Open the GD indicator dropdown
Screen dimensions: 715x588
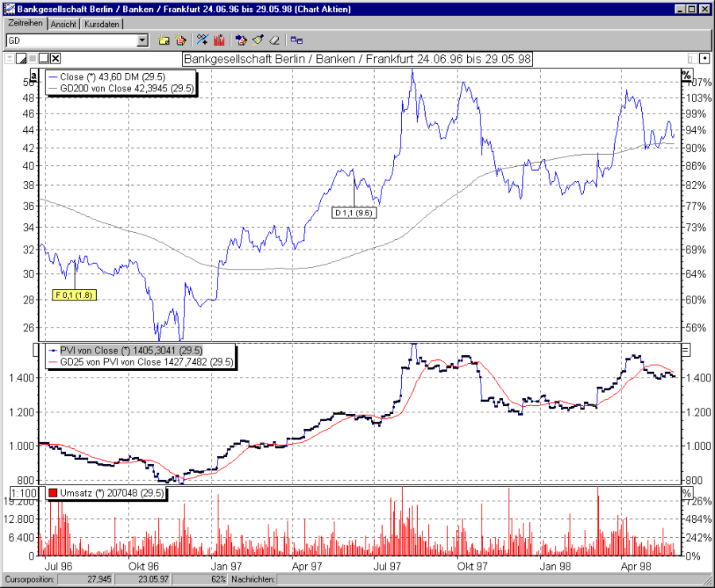[x=144, y=40]
